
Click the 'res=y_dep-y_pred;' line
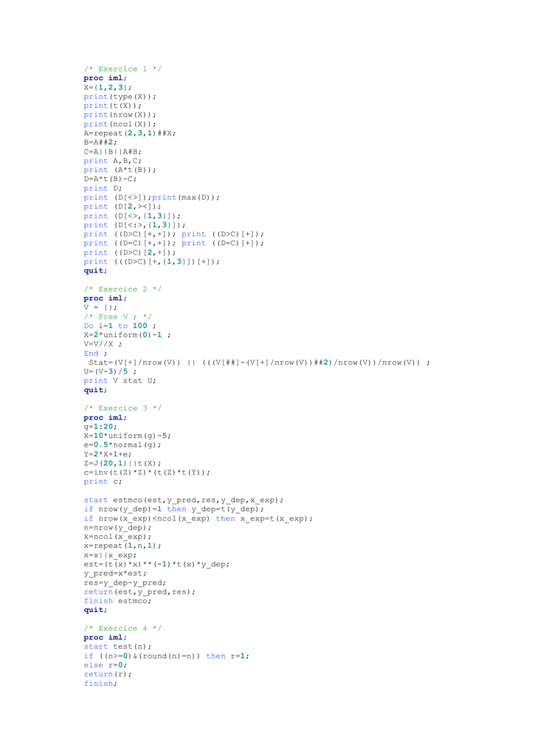[x=125, y=583]
